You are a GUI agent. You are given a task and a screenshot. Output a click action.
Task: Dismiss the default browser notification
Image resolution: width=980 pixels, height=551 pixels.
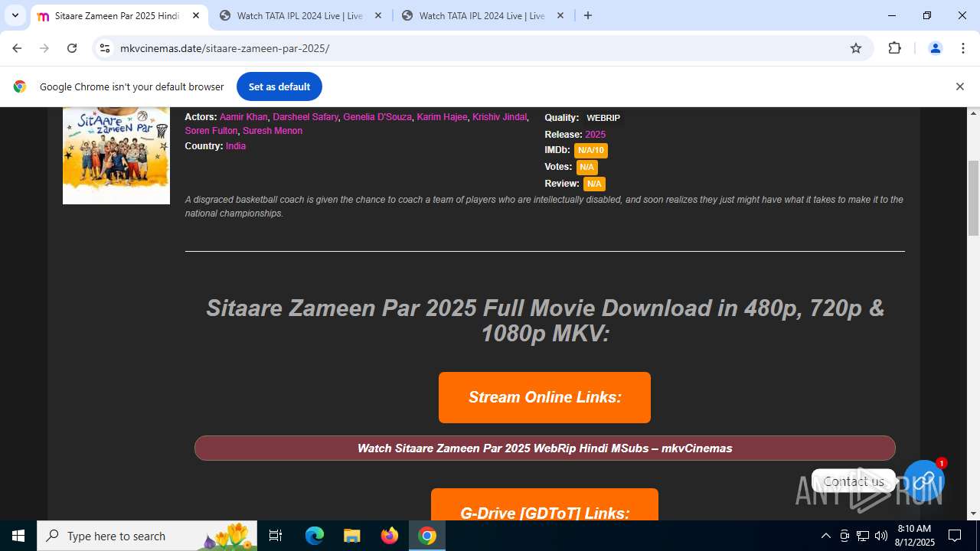pos(959,86)
